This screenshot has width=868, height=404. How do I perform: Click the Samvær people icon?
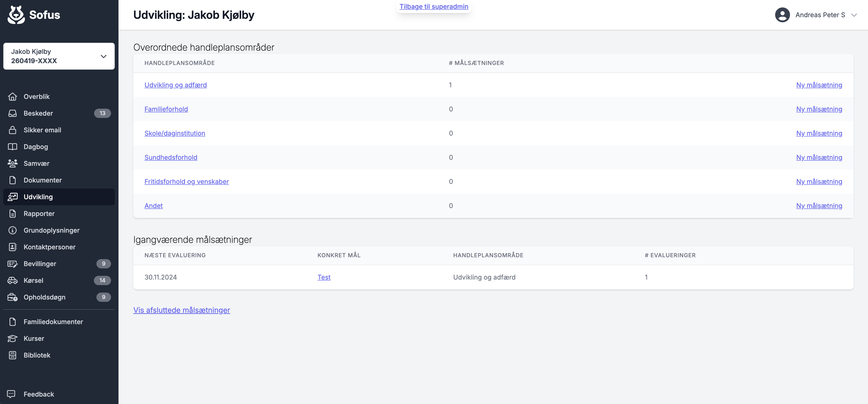pos(13,163)
